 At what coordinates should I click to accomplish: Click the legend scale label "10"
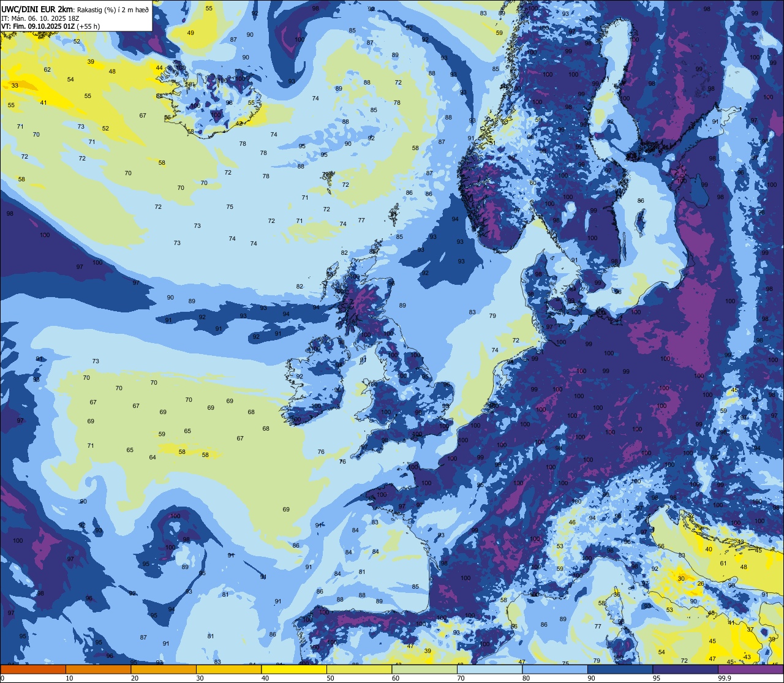click(69, 678)
